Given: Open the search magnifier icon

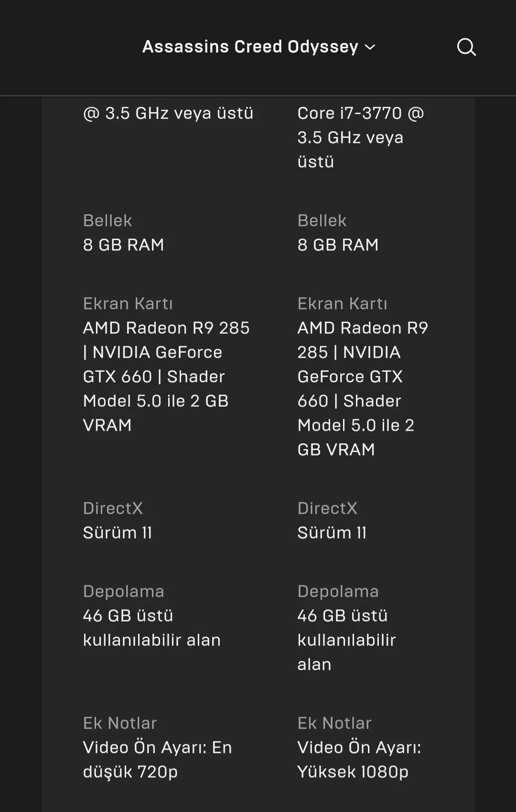Looking at the screenshot, I should pyautogui.click(x=466, y=47).
